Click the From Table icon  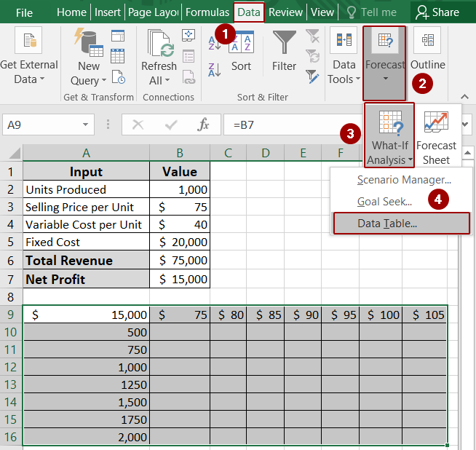click(118, 56)
